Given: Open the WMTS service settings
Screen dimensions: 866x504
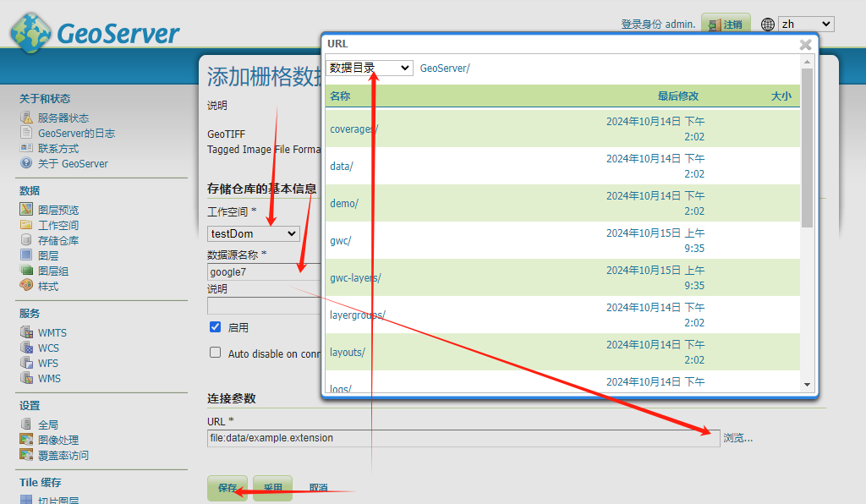Looking at the screenshot, I should [x=52, y=332].
